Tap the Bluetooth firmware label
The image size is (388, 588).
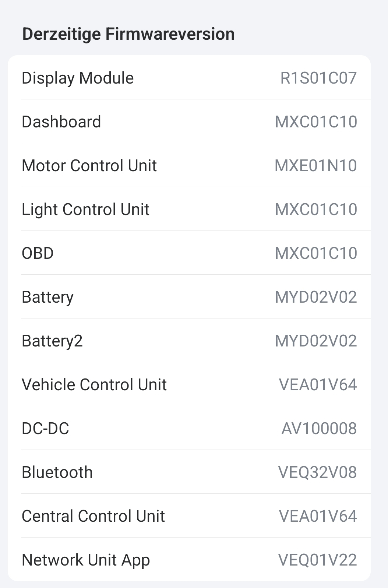tap(57, 472)
